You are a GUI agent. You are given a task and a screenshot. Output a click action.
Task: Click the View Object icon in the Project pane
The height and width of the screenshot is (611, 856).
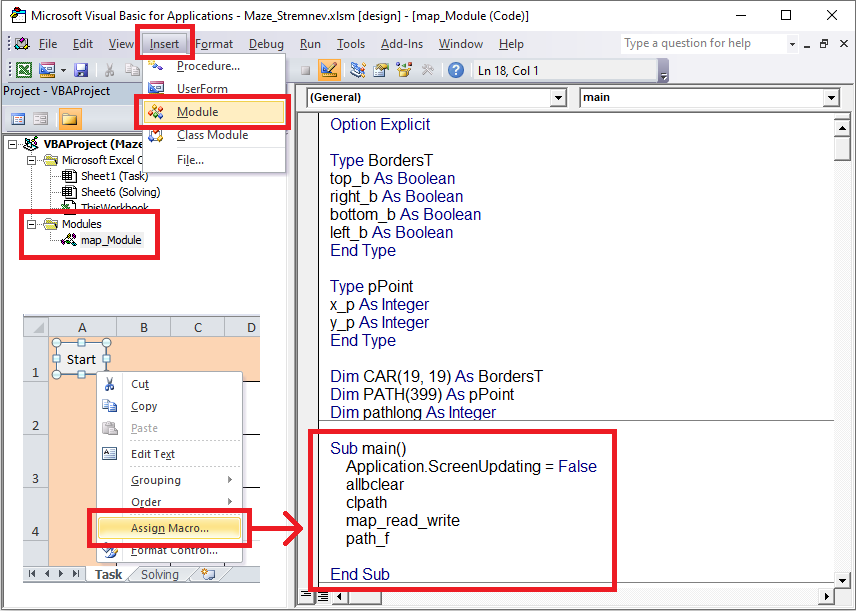click(x=41, y=118)
